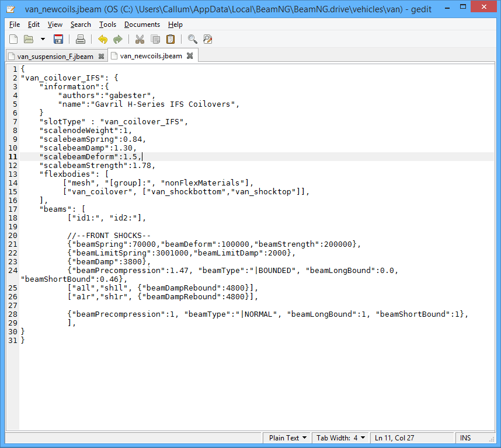Open Find and Replace toolbar icon

point(208,39)
